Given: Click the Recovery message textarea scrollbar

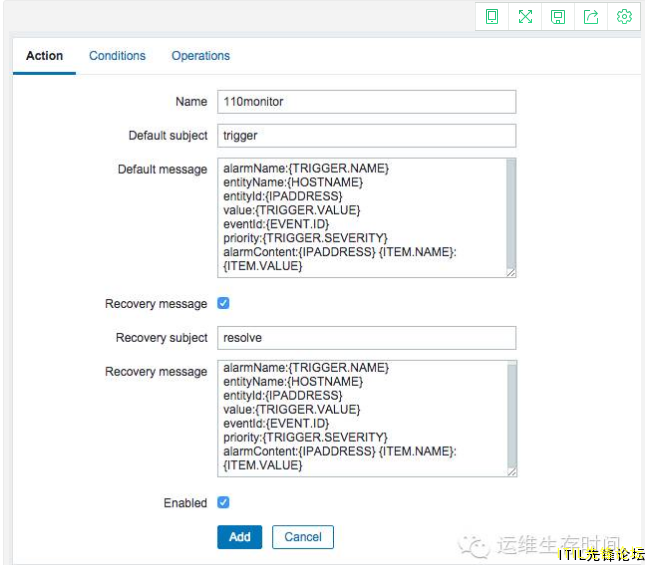Looking at the screenshot, I should point(512,414).
